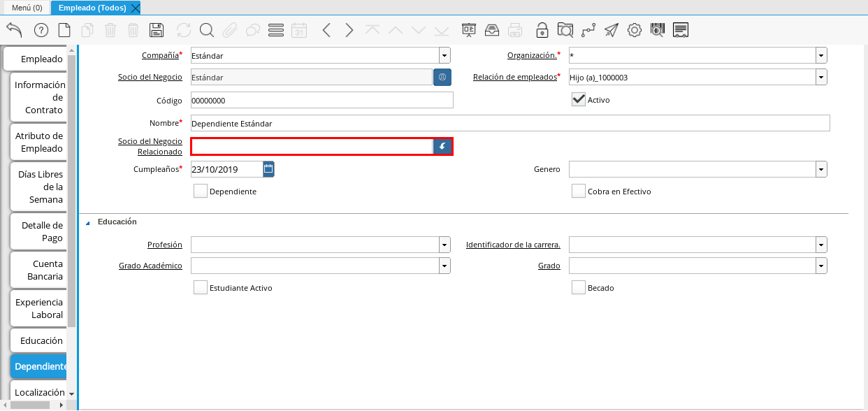The width and height of the screenshot is (868, 411).
Task: Open the search magnifier icon
Action: [207, 30]
